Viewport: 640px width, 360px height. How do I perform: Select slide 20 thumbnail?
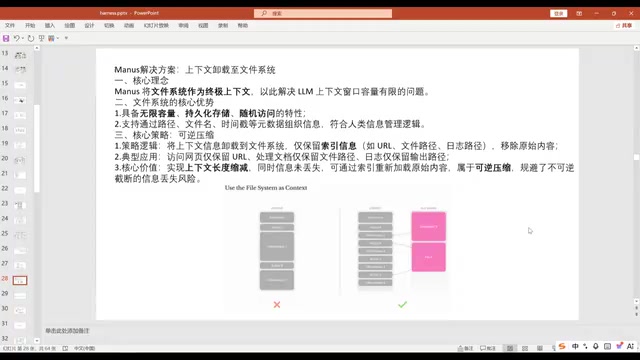pyautogui.click(x=20, y=160)
